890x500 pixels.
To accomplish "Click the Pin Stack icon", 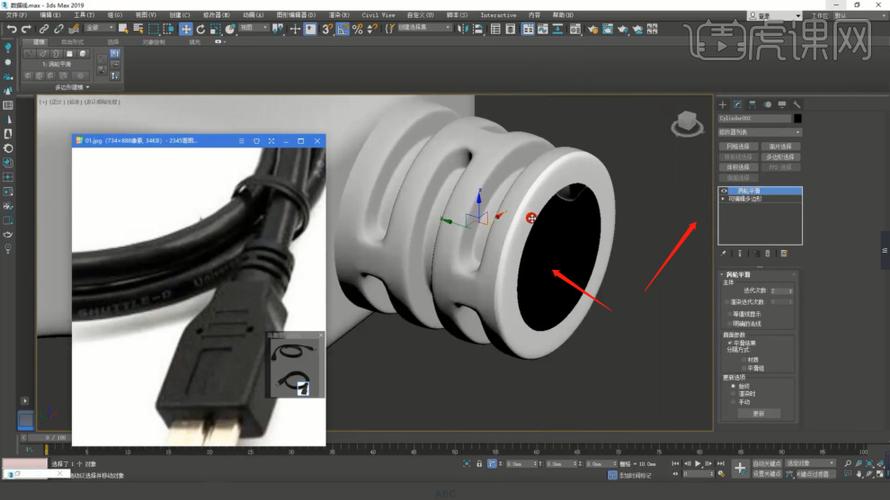I will (x=724, y=253).
